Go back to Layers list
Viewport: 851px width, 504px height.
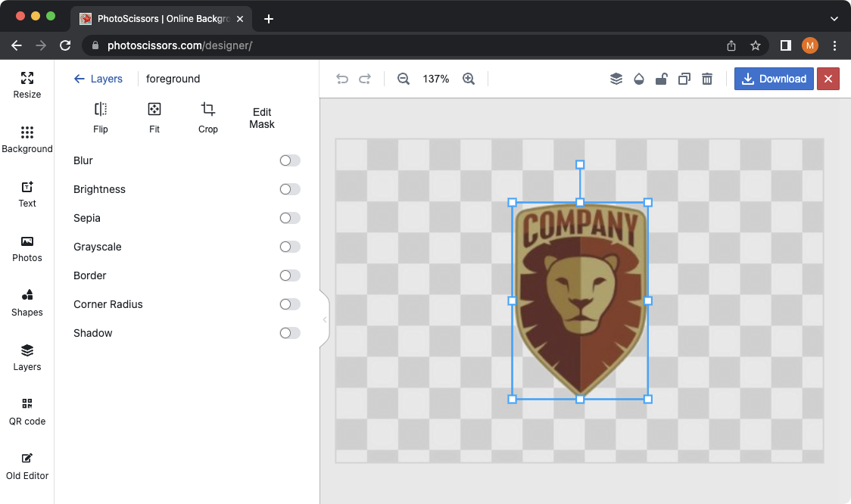click(x=98, y=79)
